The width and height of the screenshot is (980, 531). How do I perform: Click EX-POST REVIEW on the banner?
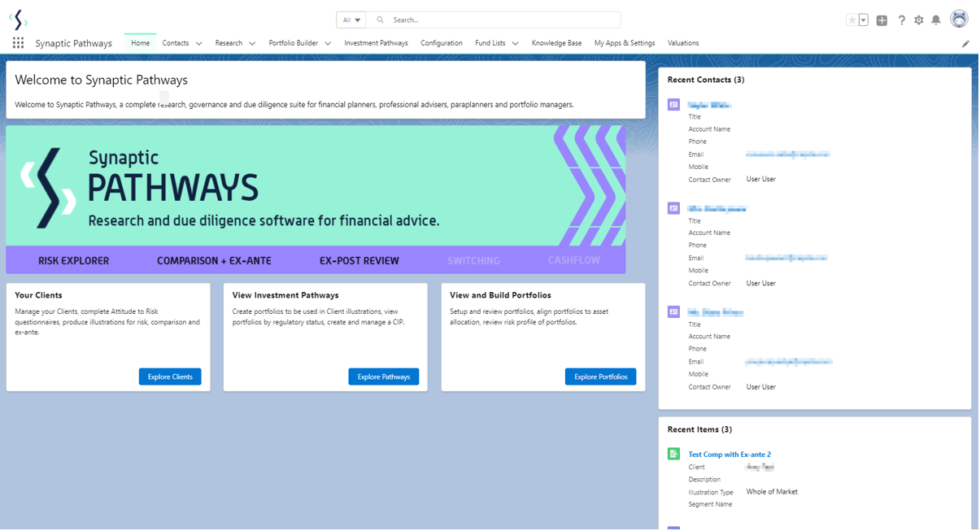pos(359,261)
